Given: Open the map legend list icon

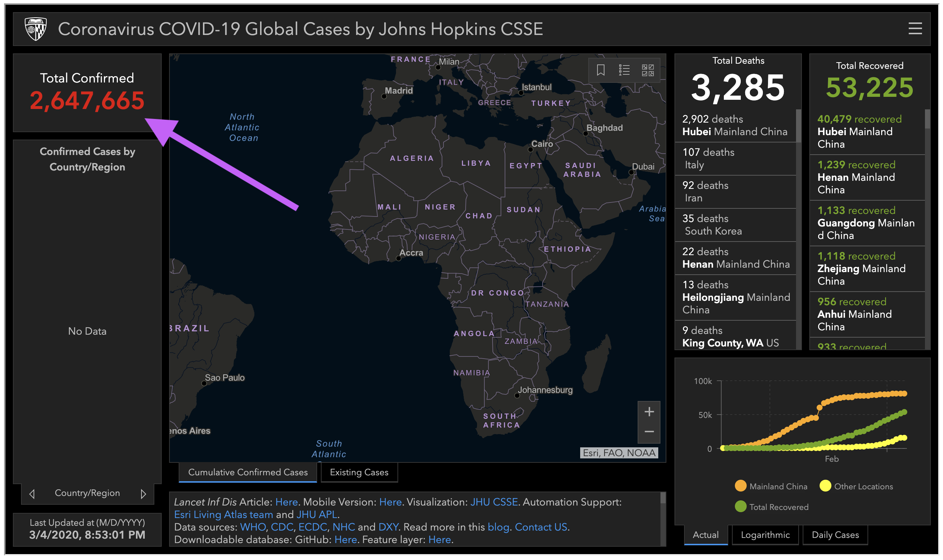Looking at the screenshot, I should (x=624, y=70).
